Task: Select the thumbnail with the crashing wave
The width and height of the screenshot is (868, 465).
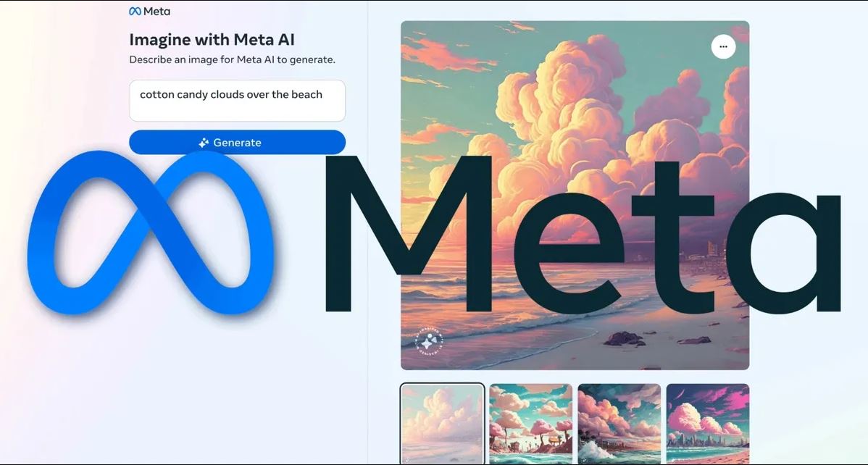Action: (619, 424)
